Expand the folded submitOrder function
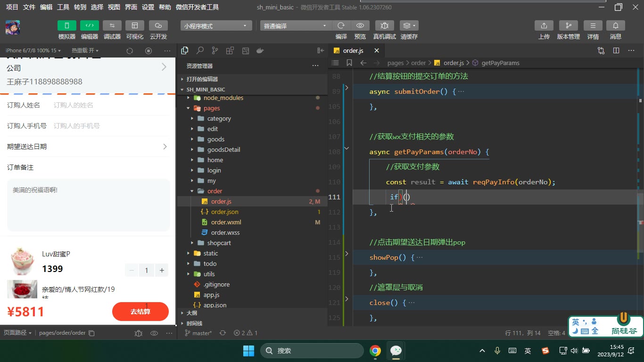 coord(347,88)
